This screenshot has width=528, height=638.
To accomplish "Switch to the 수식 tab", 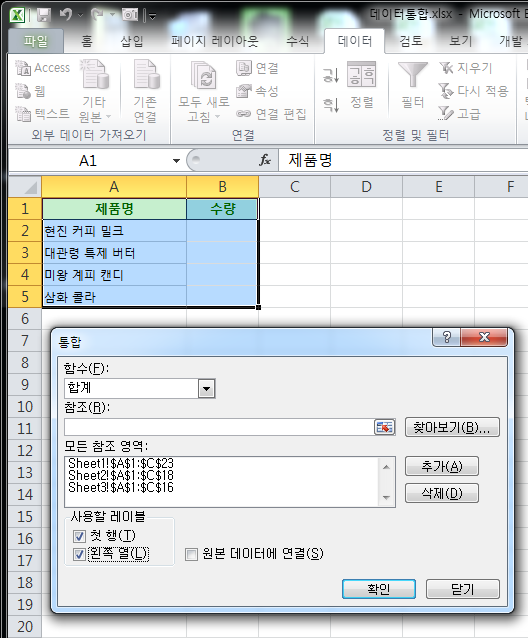I will [297, 41].
